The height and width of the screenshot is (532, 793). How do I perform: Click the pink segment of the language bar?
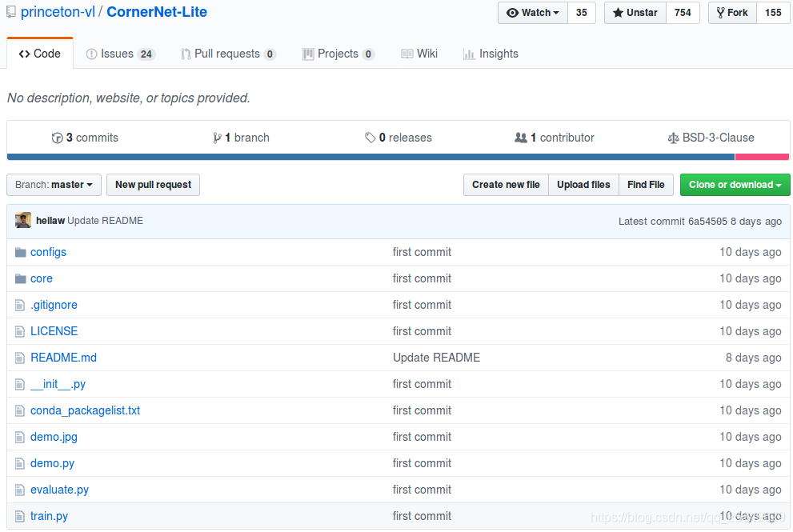pos(762,157)
